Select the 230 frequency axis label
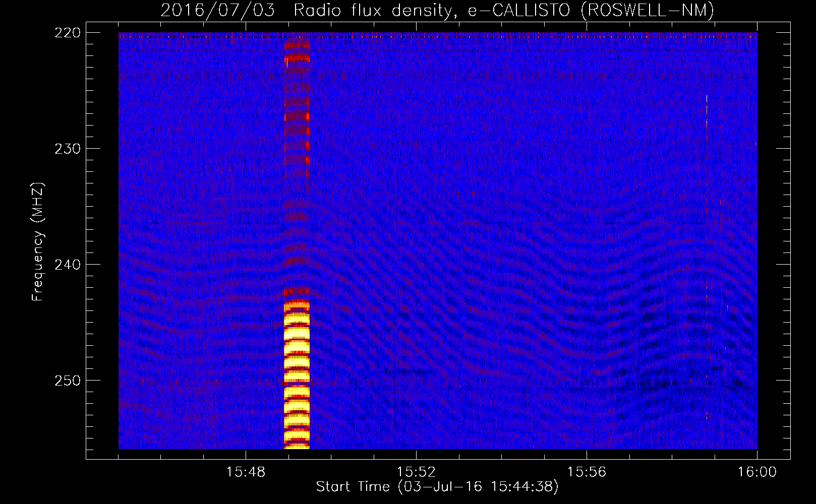The width and height of the screenshot is (816, 504). click(x=67, y=149)
